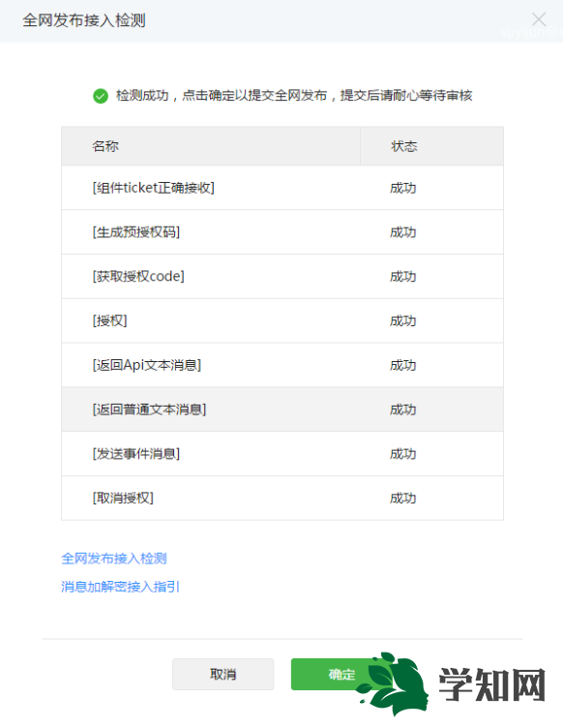This screenshot has height=728, width=563.
Task: Select the [返回Api文本消息] row name
Action: [147, 365]
